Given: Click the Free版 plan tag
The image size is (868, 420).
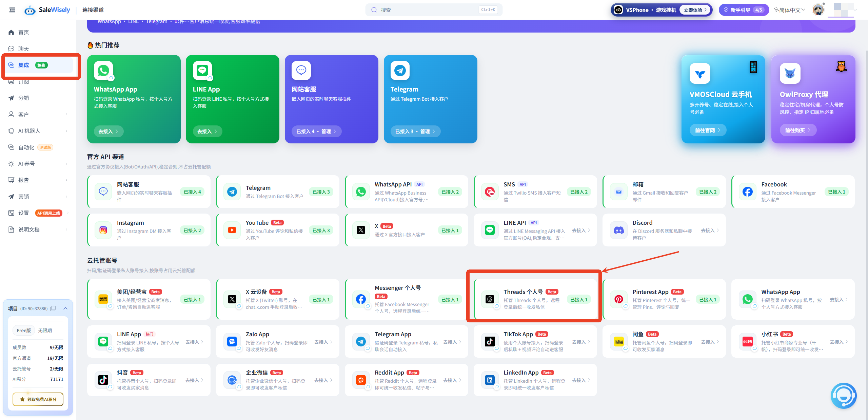Looking at the screenshot, I should [x=24, y=331].
